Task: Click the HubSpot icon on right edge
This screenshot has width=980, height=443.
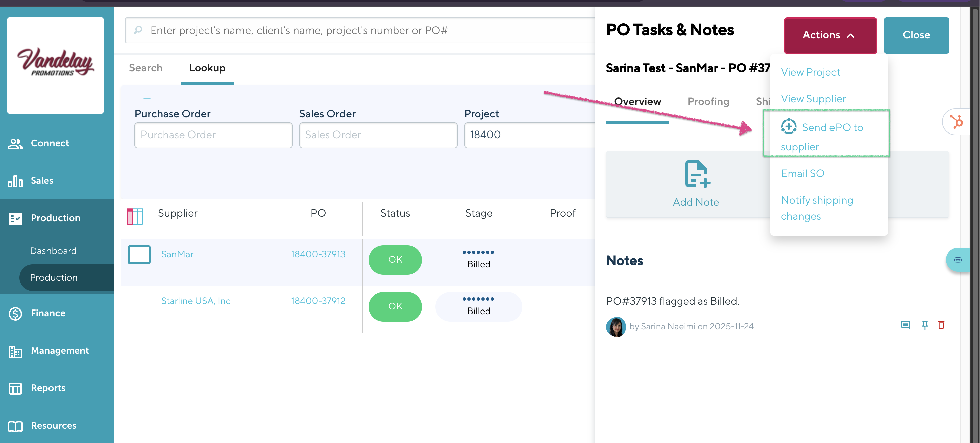Action: pos(956,122)
